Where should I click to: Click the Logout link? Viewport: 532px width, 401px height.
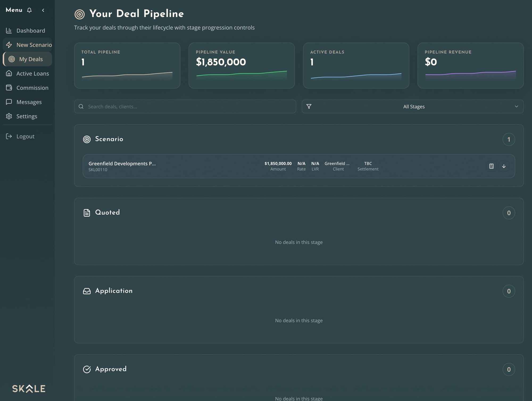[x=25, y=136]
